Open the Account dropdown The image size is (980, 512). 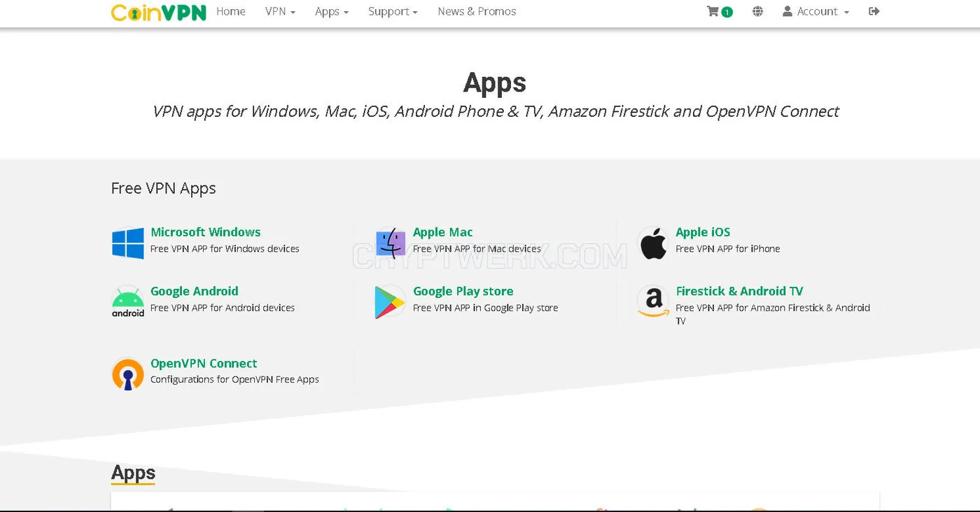(x=815, y=11)
